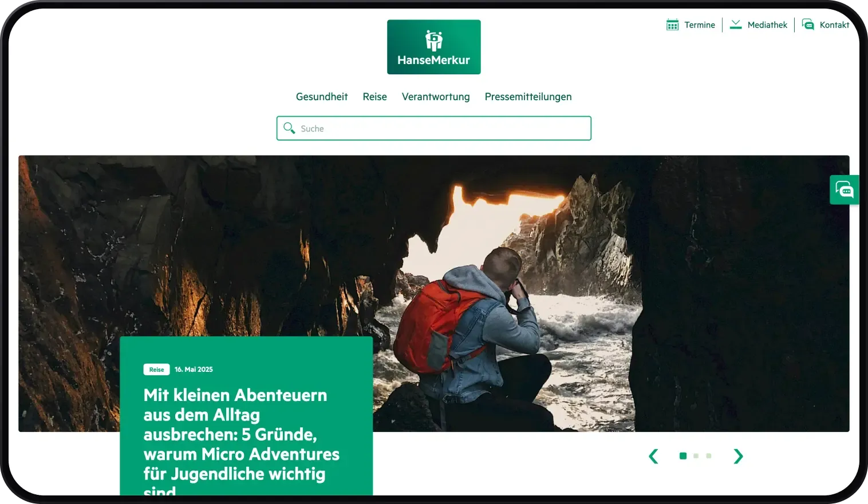The height and width of the screenshot is (504, 868).
Task: Open the Gesundheit menu item
Action: click(x=322, y=97)
